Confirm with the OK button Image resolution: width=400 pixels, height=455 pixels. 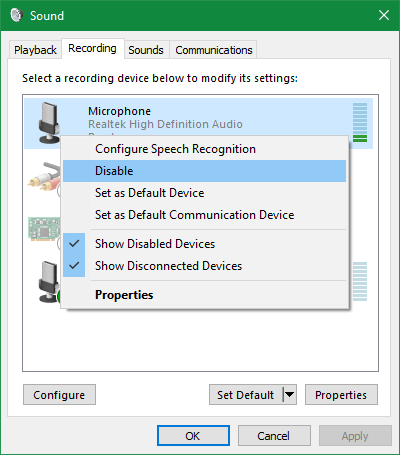point(193,435)
